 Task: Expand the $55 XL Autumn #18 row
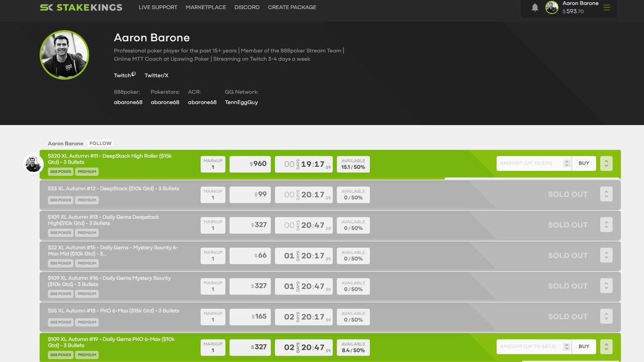(606, 316)
